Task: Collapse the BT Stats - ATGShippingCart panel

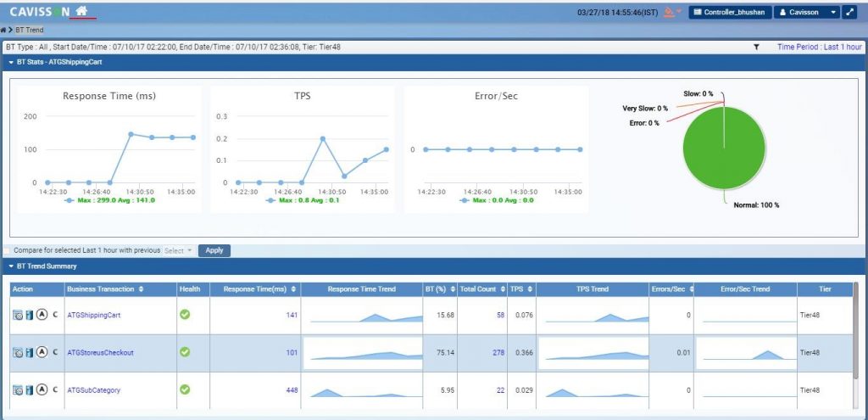Action: pos(10,62)
